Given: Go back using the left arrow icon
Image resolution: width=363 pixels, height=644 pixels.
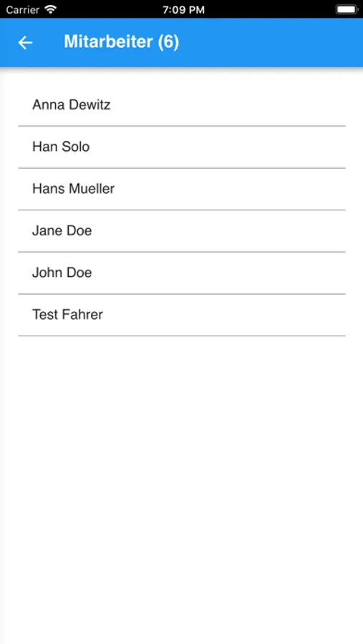Looking at the screenshot, I should [x=25, y=42].
